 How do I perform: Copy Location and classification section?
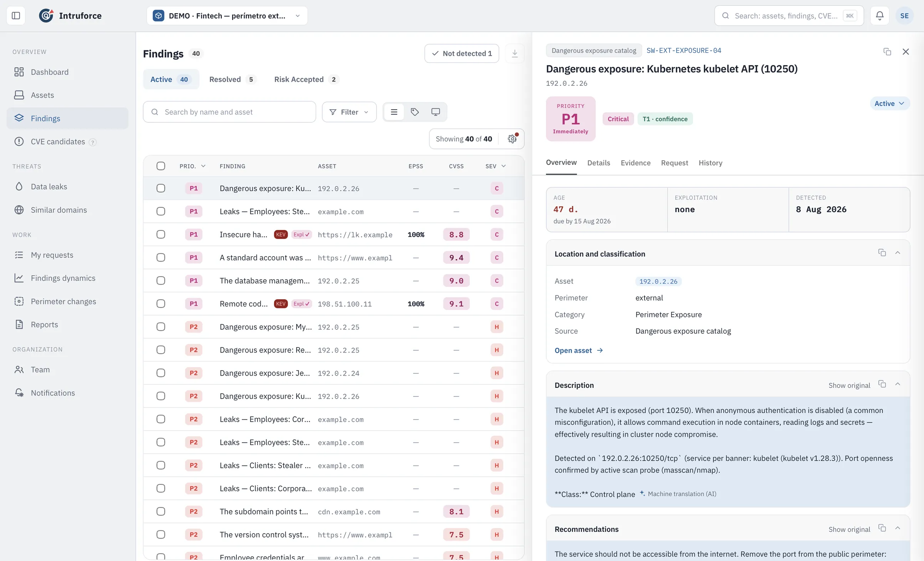pyautogui.click(x=882, y=253)
